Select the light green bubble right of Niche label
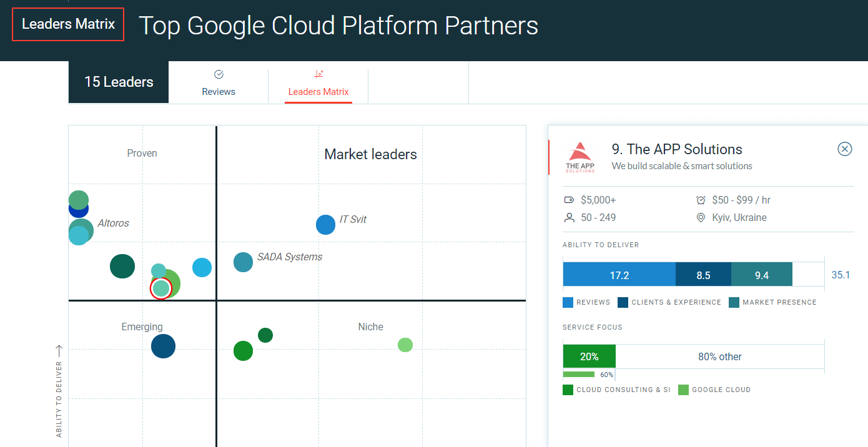The height and width of the screenshot is (447, 868). click(405, 345)
